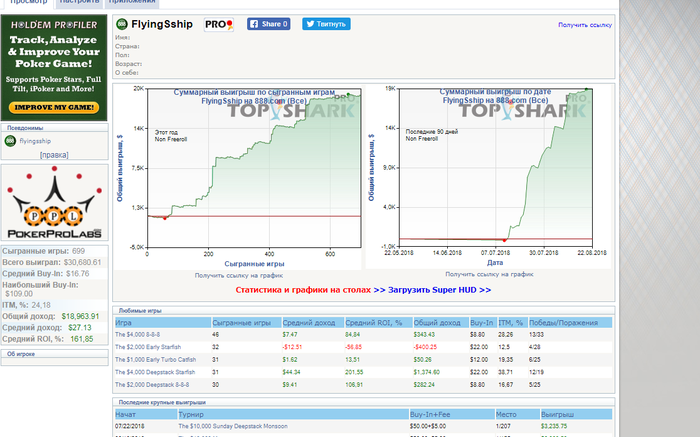
Task: Click the 888 badge beside FlyingSship title
Action: [x=122, y=24]
